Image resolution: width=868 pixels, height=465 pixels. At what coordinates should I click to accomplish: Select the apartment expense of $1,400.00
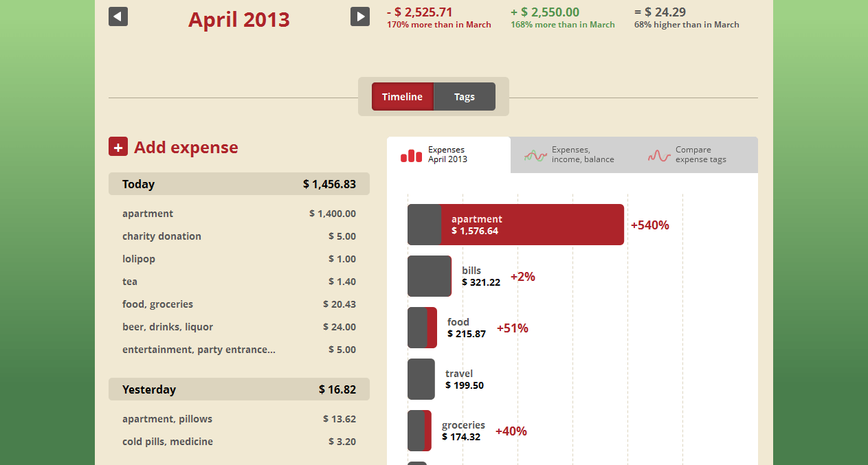(x=239, y=213)
